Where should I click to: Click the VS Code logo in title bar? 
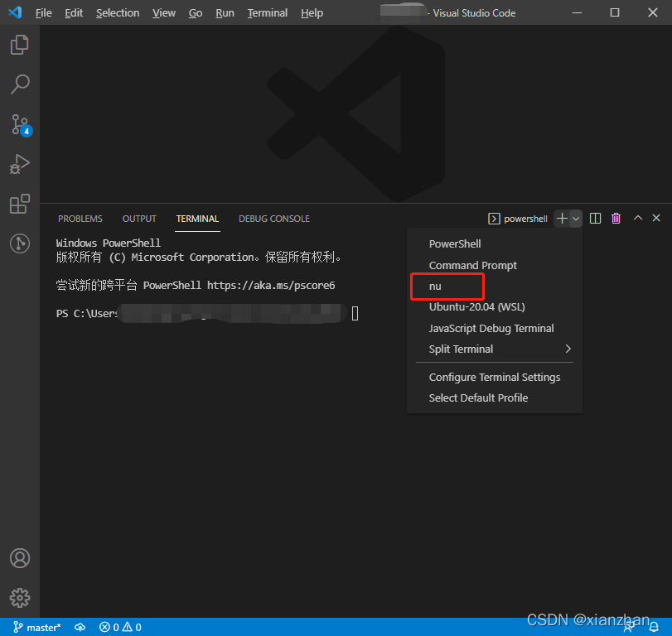pyautogui.click(x=16, y=12)
